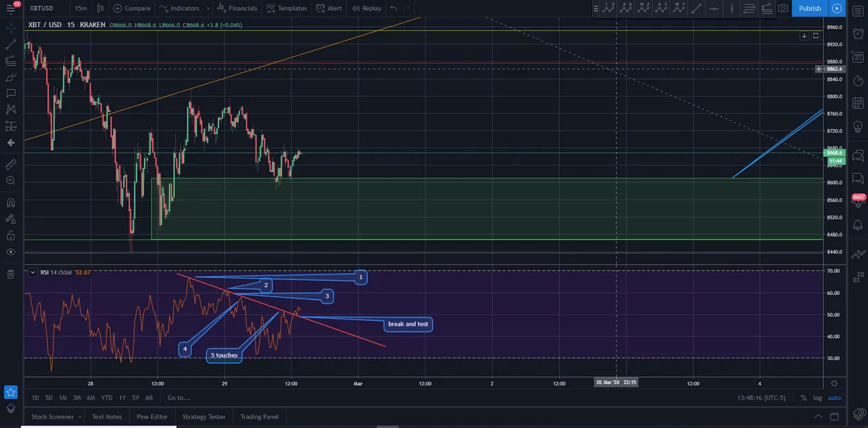Click the trash remove drawings icon
Image resolution: width=868 pixels, height=428 pixels.
[x=11, y=274]
